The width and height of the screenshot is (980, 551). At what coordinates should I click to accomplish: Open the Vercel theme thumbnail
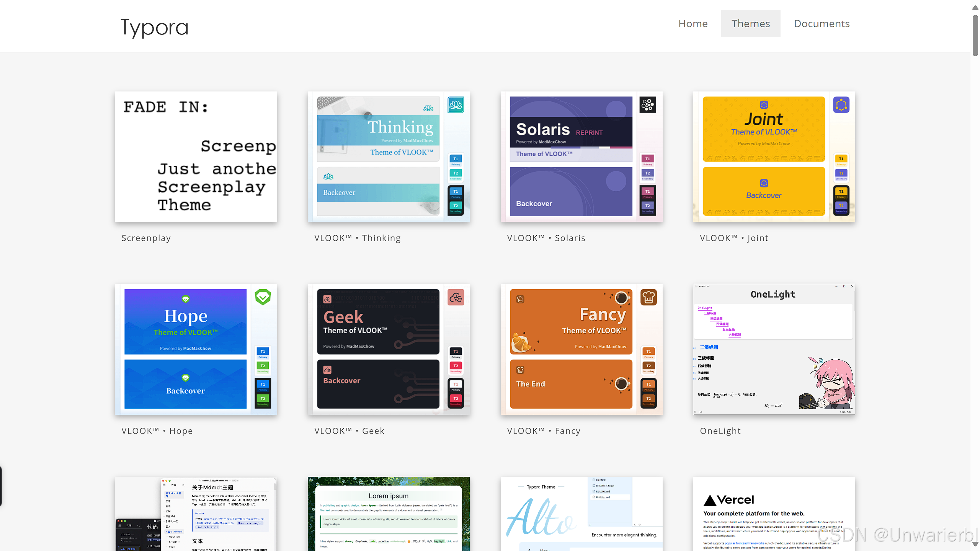774,514
